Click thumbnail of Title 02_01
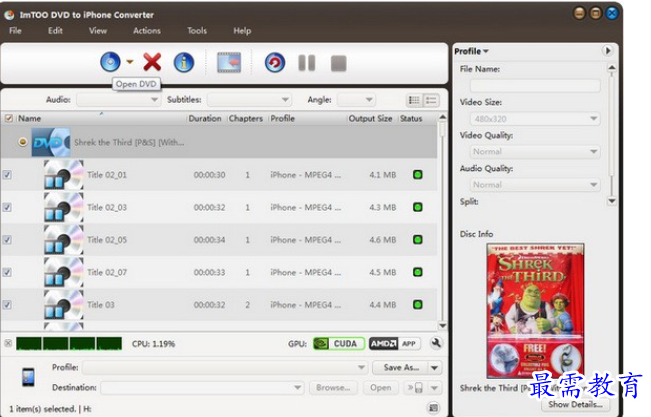The height and width of the screenshot is (417, 651). pos(64,174)
